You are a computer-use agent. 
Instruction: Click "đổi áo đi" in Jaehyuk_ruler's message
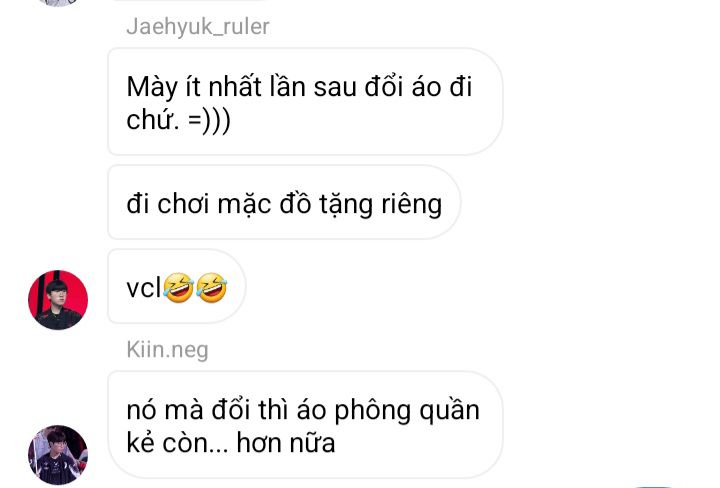click(x=418, y=87)
